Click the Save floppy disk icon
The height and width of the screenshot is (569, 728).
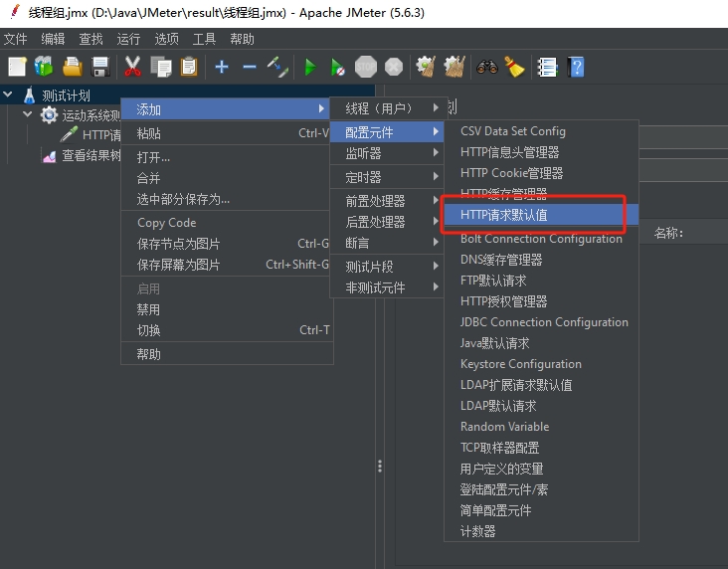pos(100,67)
